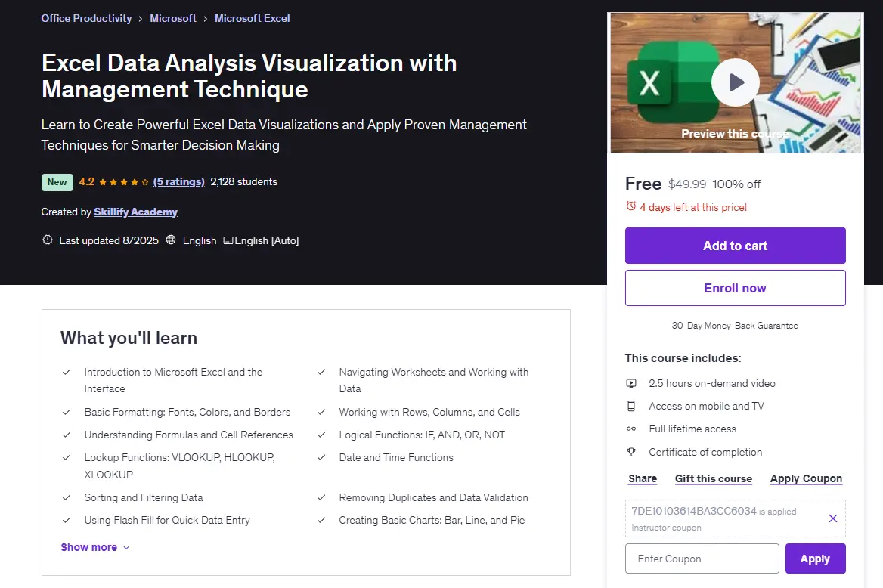This screenshot has height=588, width=883.
Task: Open the Microsoft Excel breadcrumb link
Action: click(253, 18)
